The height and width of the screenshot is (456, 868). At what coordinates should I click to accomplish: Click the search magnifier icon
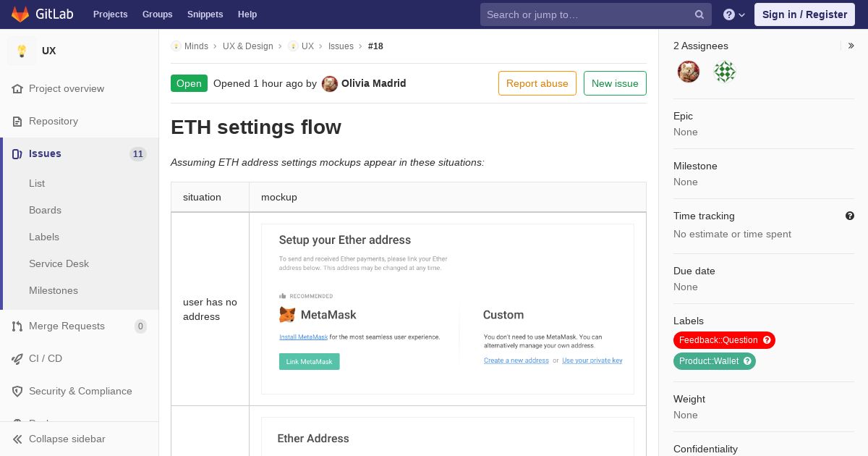coord(699,14)
